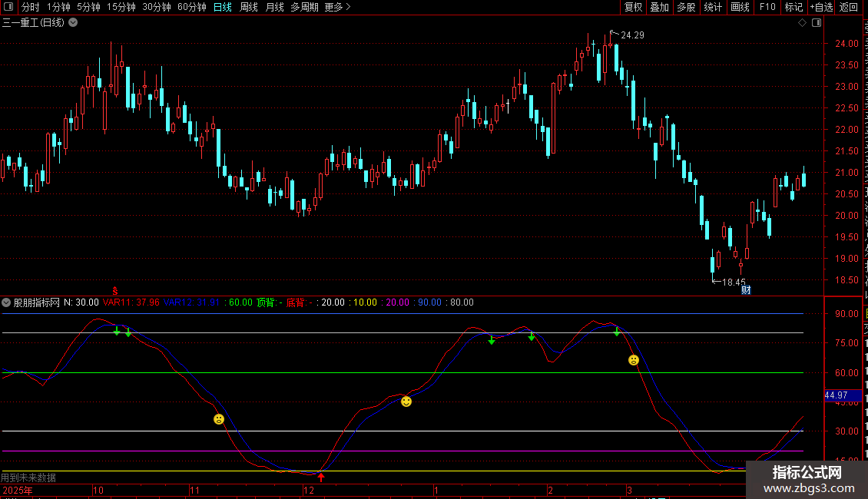
Task: Open the 画线 drawing tools
Action: [x=740, y=7]
